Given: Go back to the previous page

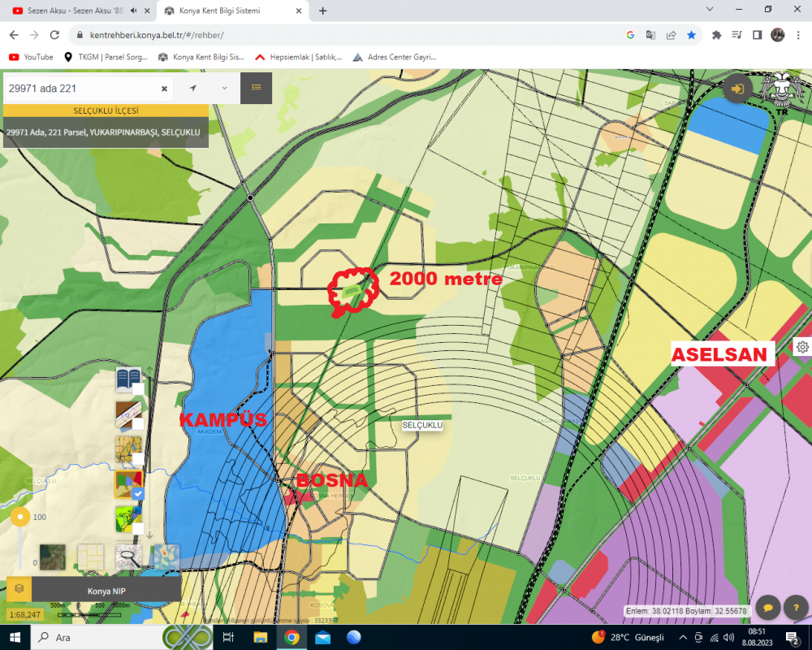Looking at the screenshot, I should [x=14, y=35].
